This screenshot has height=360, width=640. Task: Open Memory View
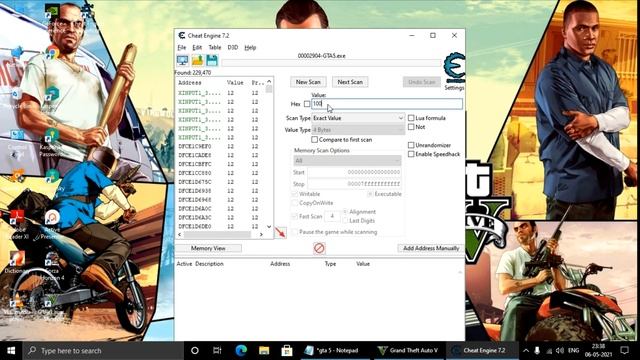208,248
